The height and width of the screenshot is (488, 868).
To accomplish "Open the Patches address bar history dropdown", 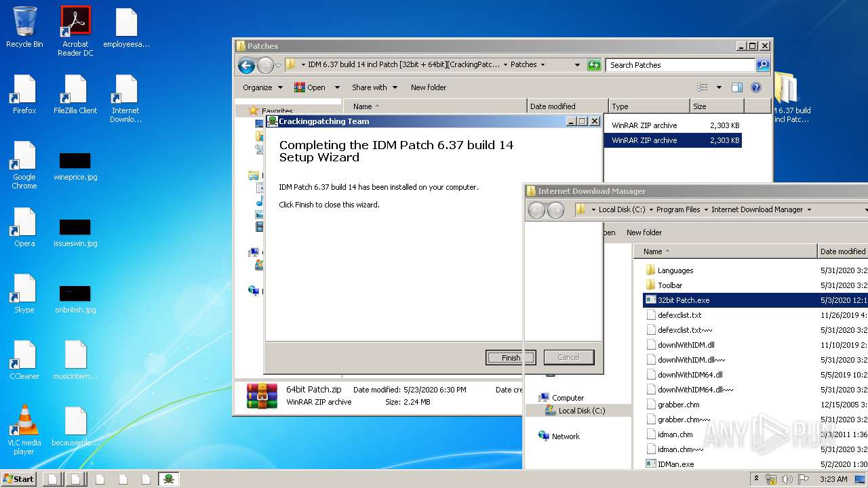I will tap(577, 65).
